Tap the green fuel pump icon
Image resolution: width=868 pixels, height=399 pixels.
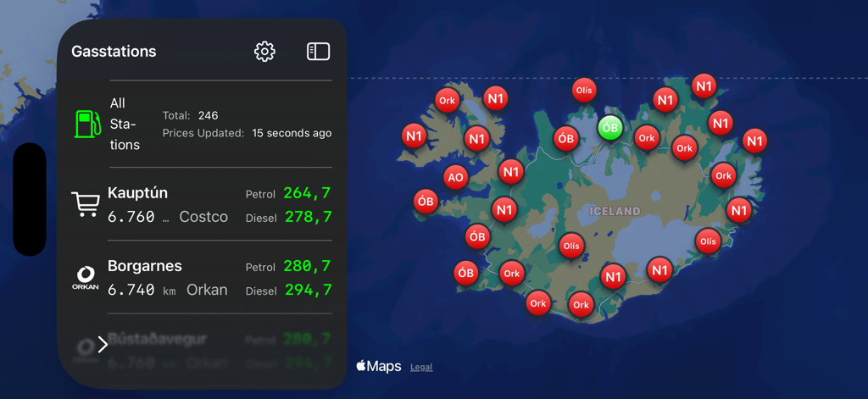tap(88, 124)
